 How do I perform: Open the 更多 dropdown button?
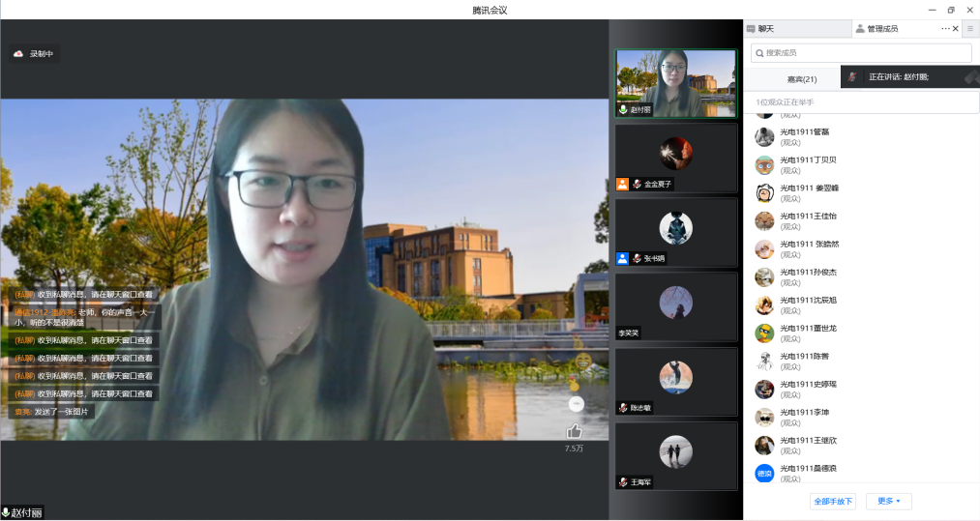[888, 501]
